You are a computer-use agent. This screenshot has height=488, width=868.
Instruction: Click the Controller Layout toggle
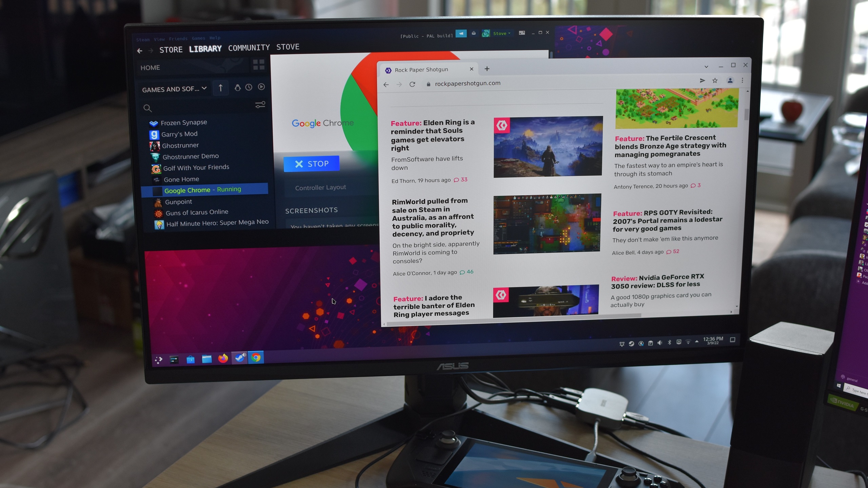[320, 187]
